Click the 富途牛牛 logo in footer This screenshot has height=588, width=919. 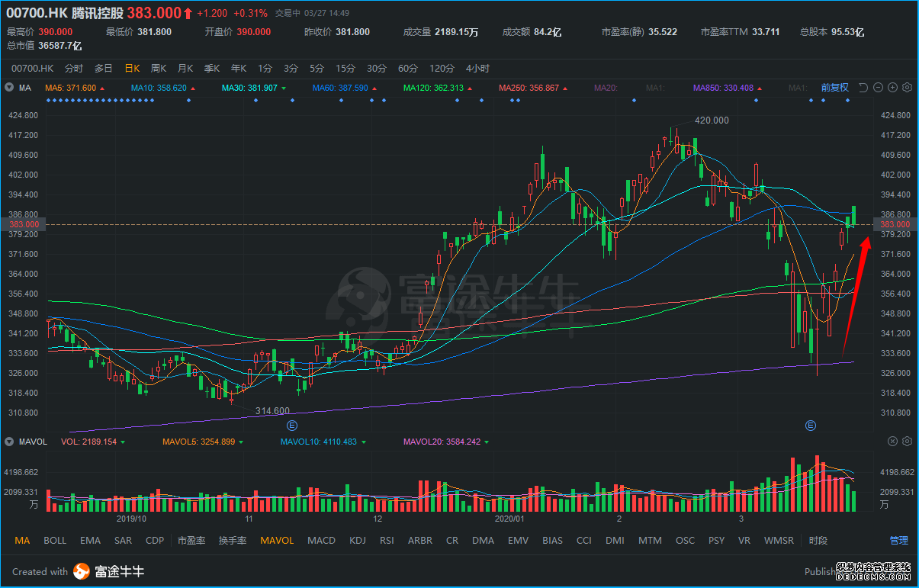109,571
